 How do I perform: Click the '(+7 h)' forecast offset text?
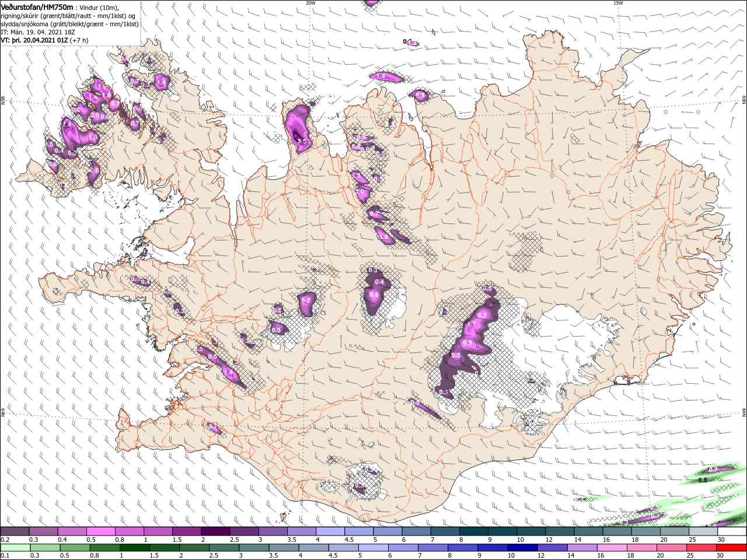click(79, 40)
